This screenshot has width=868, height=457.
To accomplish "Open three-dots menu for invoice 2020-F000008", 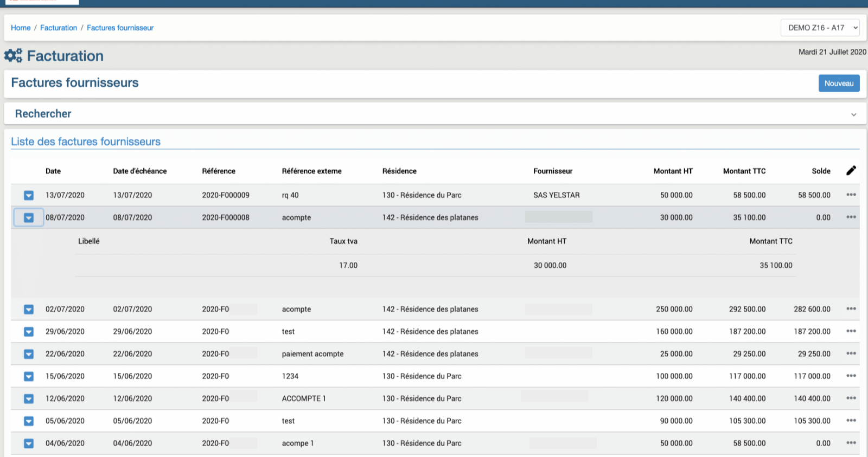I will [x=851, y=217].
